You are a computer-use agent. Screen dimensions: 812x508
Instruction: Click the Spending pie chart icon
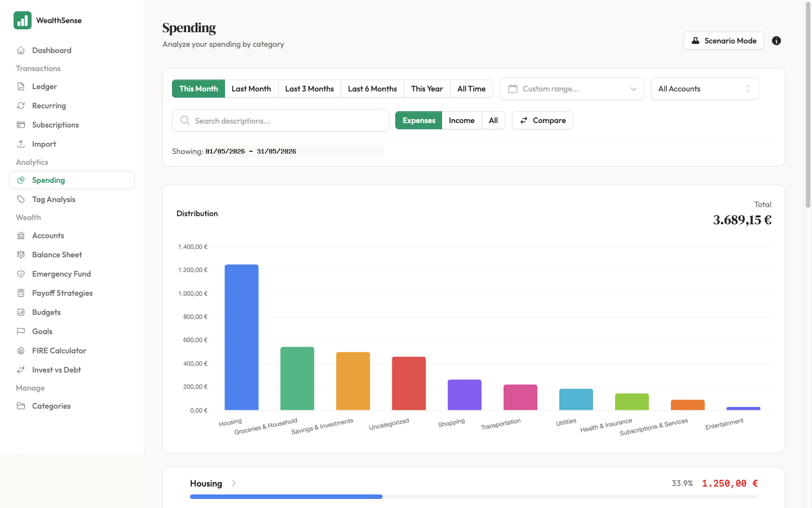click(21, 180)
